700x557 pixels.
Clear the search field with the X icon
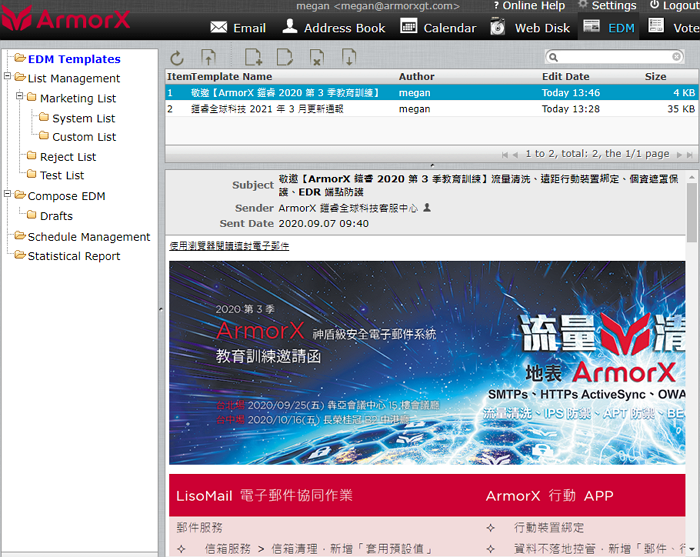[676, 57]
